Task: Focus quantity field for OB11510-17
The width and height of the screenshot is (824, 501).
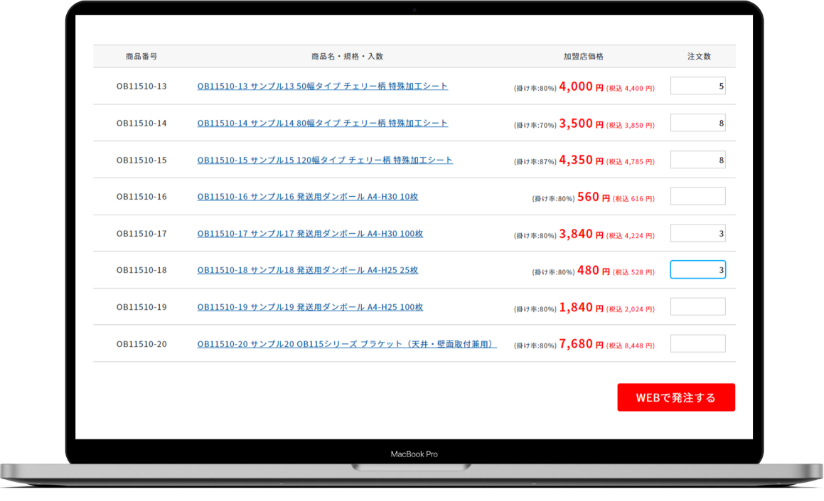Action: click(x=698, y=233)
